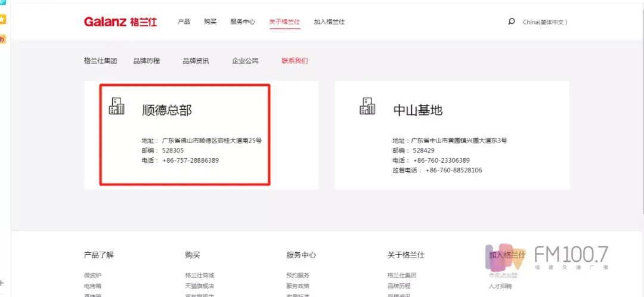This screenshot has width=644, height=297.
Task: Click the 产品了解 footer heading
Action: (98, 255)
